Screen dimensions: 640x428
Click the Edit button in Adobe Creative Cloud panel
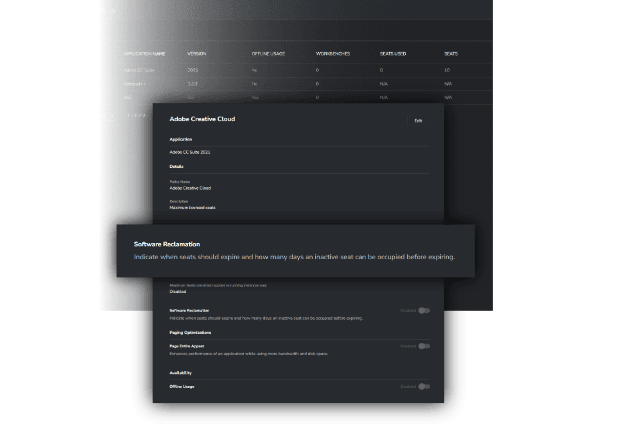[418, 121]
